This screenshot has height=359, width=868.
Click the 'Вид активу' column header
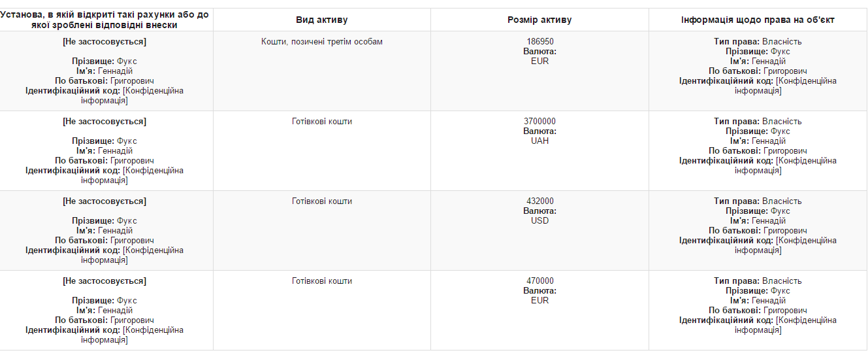coord(321,20)
